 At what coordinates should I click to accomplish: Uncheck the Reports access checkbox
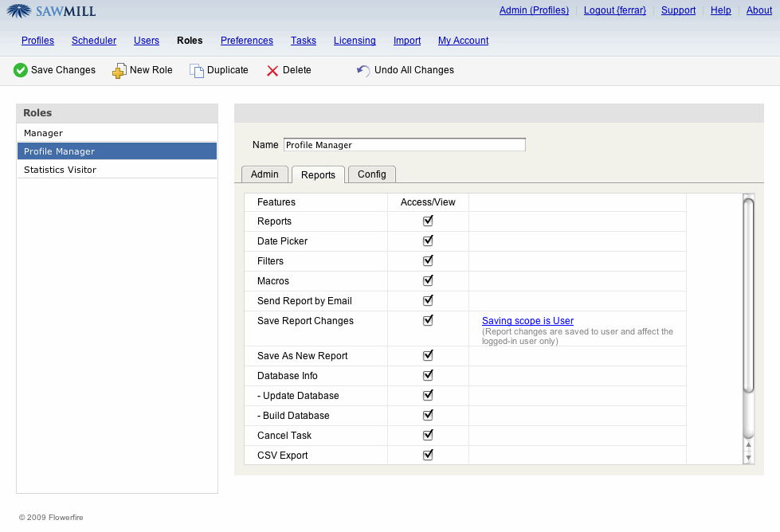coord(428,221)
